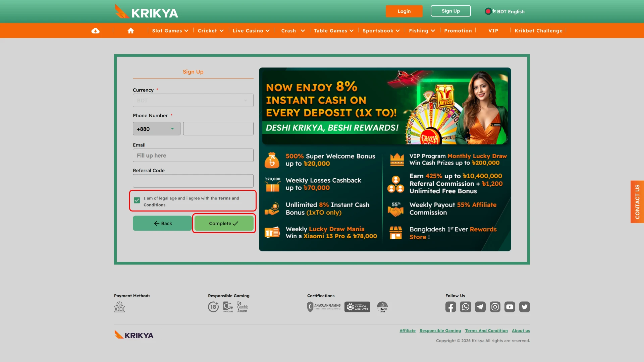Open the Currency dropdown showing BDT
Screen dimensions: 644x362
pos(193,100)
